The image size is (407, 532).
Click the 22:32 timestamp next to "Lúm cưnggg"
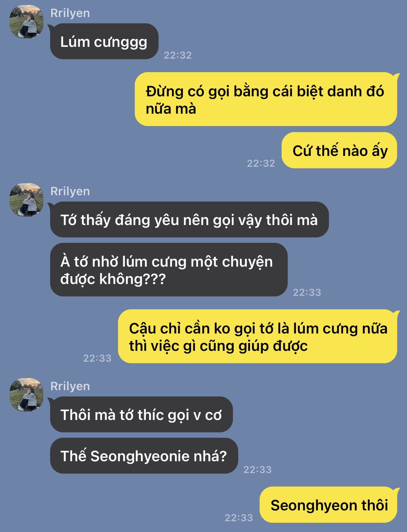(x=178, y=55)
